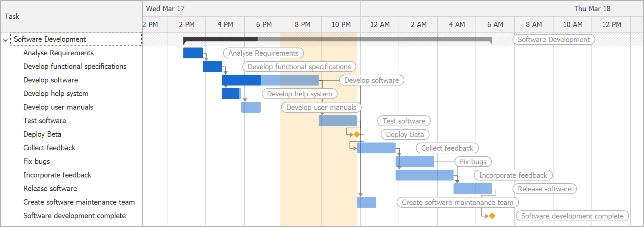Select the Create software maintenance team bar
Screen dimensions: 644x227
[x=366, y=202]
